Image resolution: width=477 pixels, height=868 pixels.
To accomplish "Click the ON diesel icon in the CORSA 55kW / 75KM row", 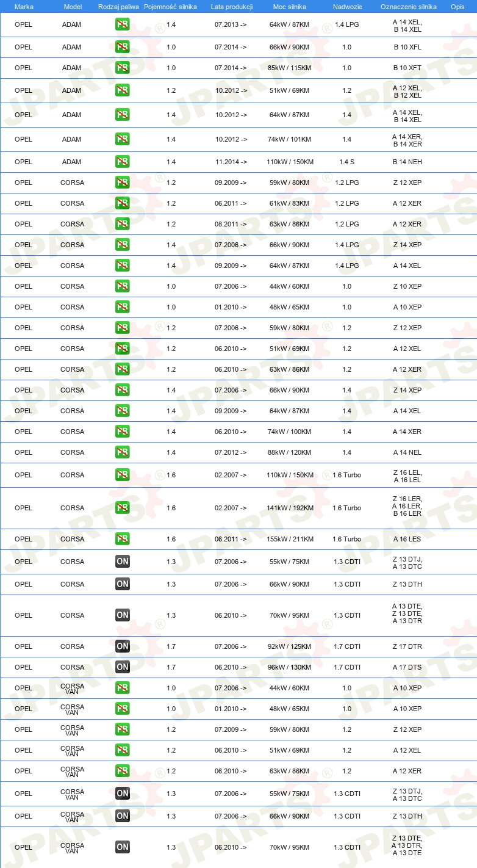I will click(x=122, y=562).
